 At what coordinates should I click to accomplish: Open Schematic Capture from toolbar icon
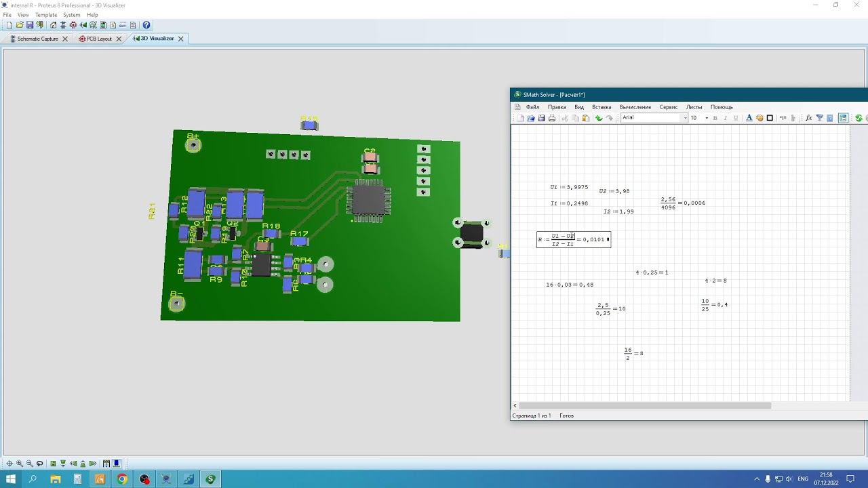click(63, 25)
